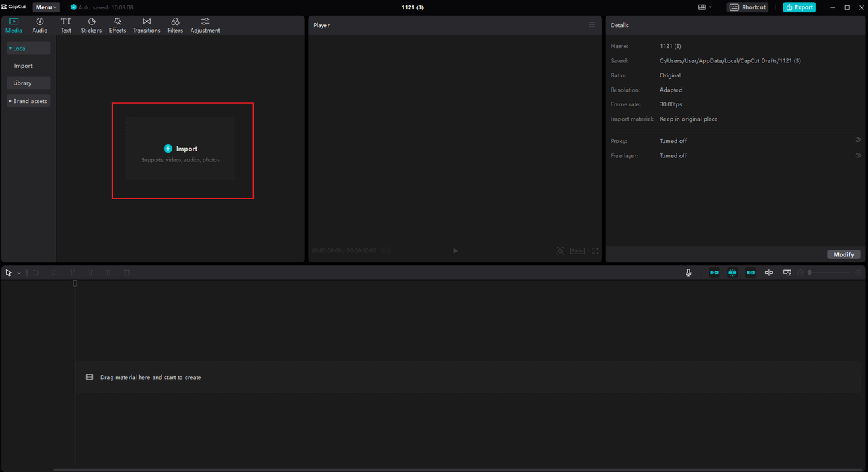Click the Redo icon
This screenshot has height=472, width=868.
pos(54,273)
